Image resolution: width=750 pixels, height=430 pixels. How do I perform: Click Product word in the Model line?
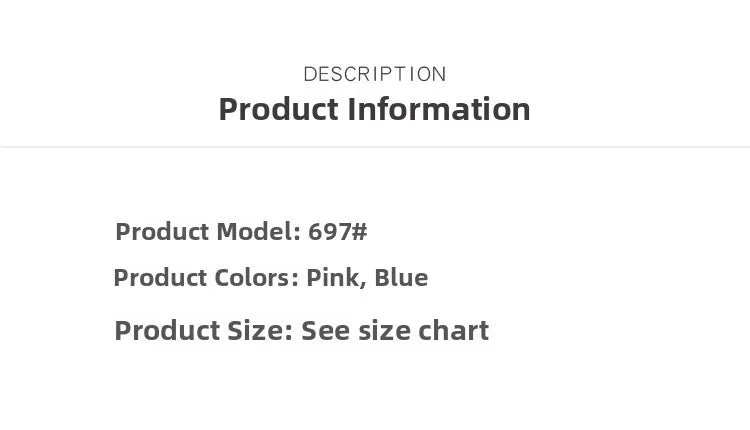point(162,232)
